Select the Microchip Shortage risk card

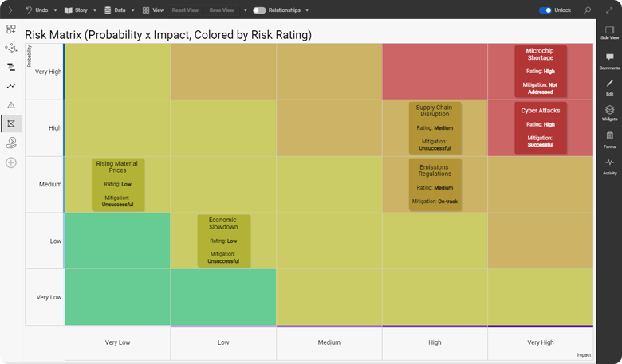pos(540,71)
